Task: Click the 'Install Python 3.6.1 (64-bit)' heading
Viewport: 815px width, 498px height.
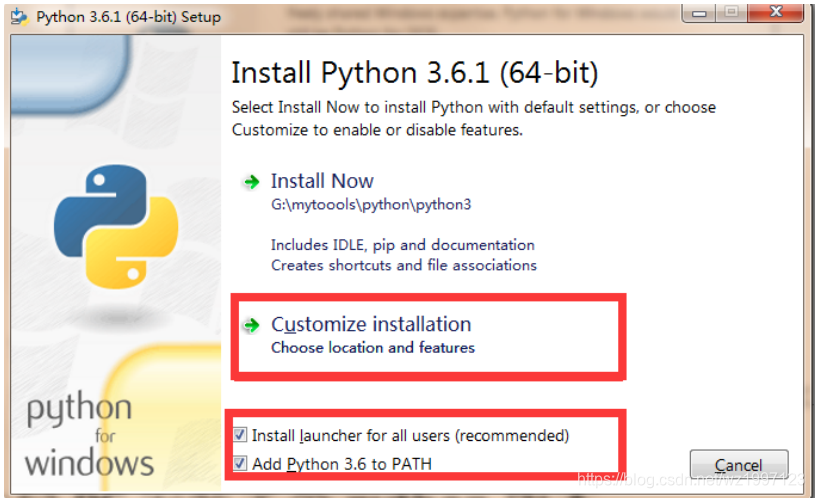Action: [415, 73]
